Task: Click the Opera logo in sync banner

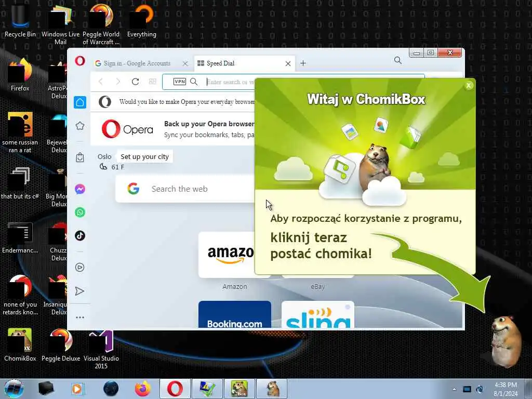Action: click(127, 129)
